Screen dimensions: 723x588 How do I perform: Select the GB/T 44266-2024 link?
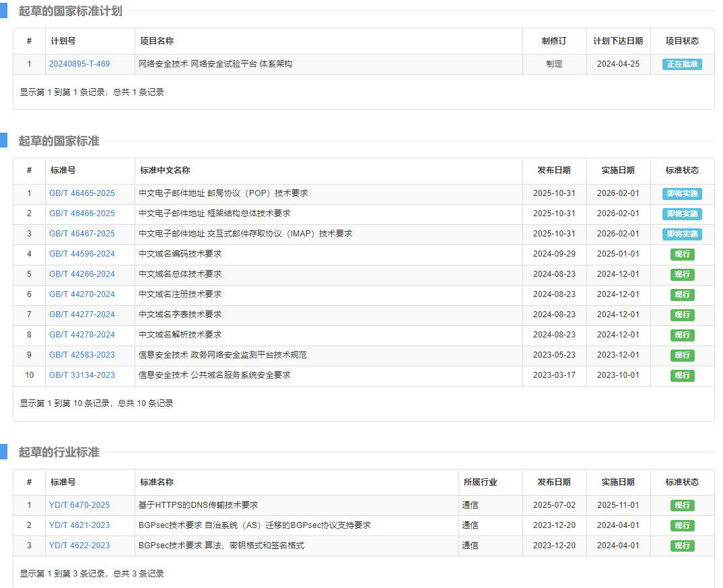click(x=81, y=274)
